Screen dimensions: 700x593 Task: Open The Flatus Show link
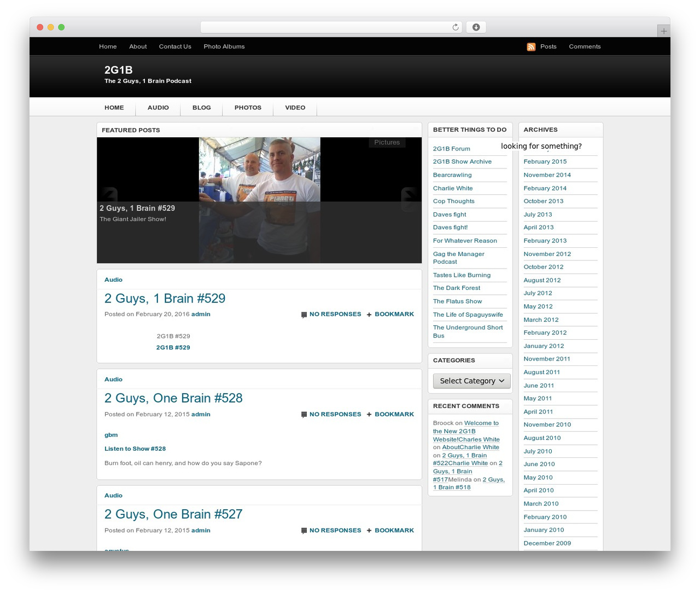458,301
